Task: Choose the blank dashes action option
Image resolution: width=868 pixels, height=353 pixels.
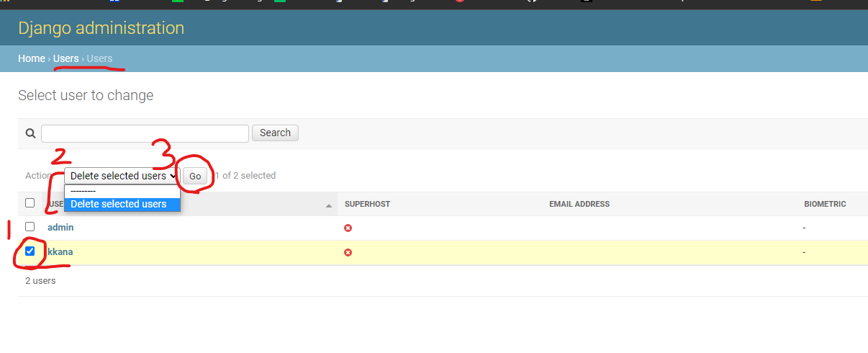Action: pyautogui.click(x=122, y=191)
